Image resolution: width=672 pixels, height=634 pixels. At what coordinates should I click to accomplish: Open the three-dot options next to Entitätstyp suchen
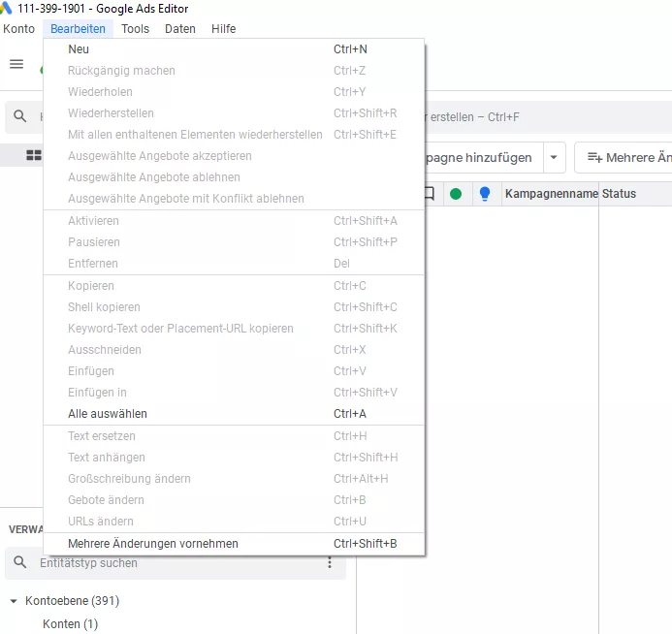point(330,562)
